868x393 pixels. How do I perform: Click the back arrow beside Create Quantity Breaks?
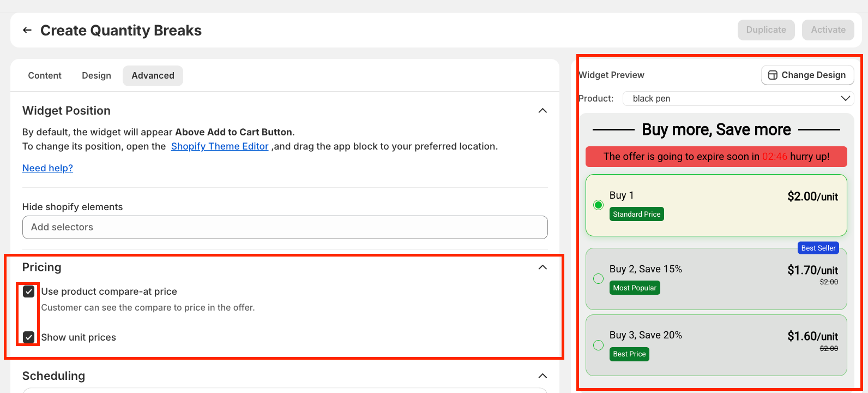pyautogui.click(x=27, y=31)
